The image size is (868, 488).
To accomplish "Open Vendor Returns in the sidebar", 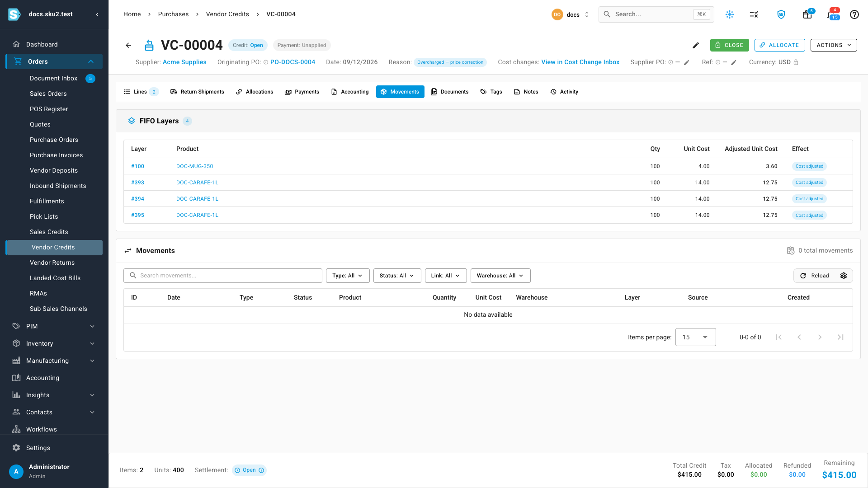I will 52,263.
